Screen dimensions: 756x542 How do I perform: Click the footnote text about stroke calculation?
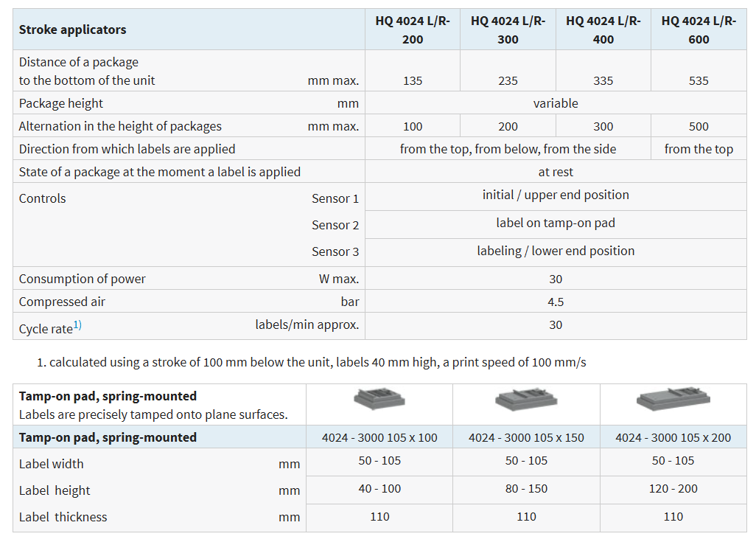(x=318, y=362)
